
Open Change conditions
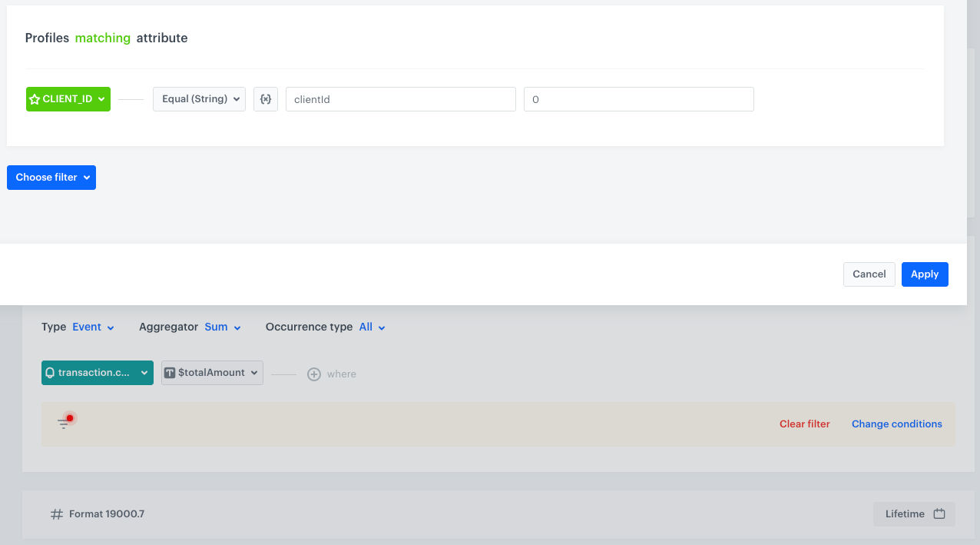[x=896, y=424]
